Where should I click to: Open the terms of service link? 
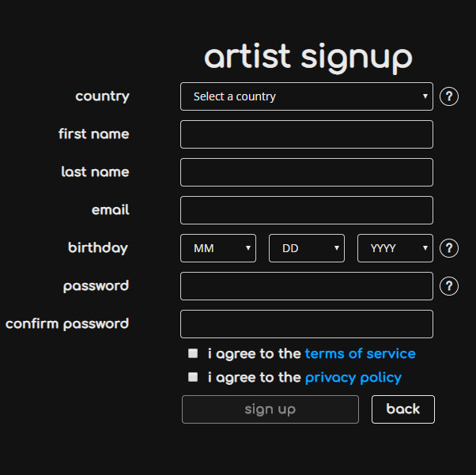click(x=360, y=353)
